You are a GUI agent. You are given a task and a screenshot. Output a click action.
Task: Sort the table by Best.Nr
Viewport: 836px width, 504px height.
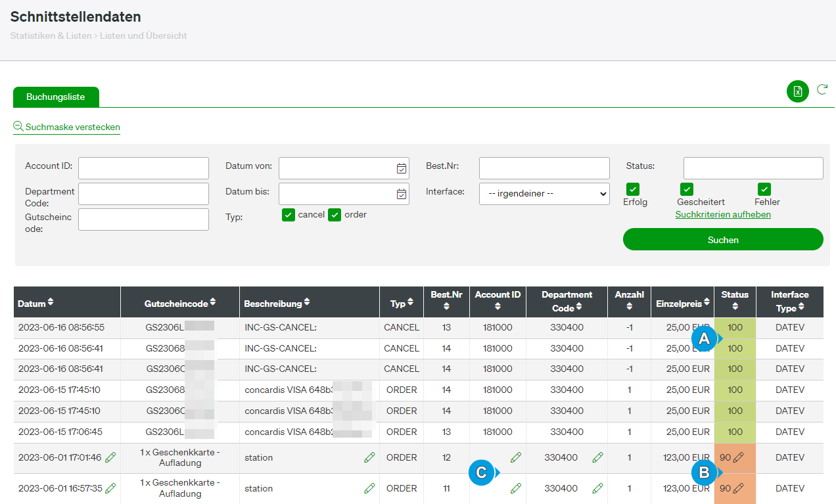coord(446,306)
